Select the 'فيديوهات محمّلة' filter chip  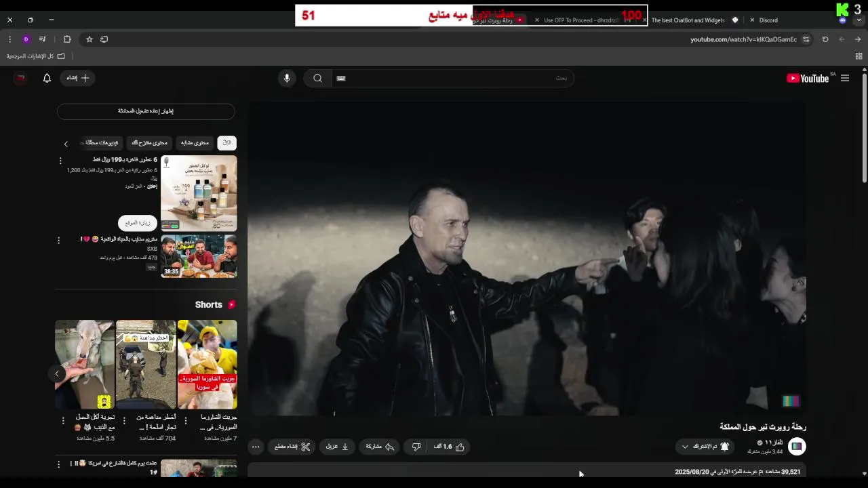pyautogui.click(x=101, y=143)
